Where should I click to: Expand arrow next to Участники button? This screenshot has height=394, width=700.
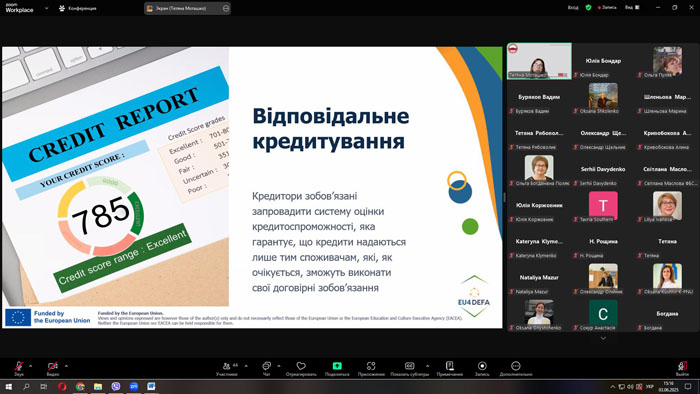point(246,366)
